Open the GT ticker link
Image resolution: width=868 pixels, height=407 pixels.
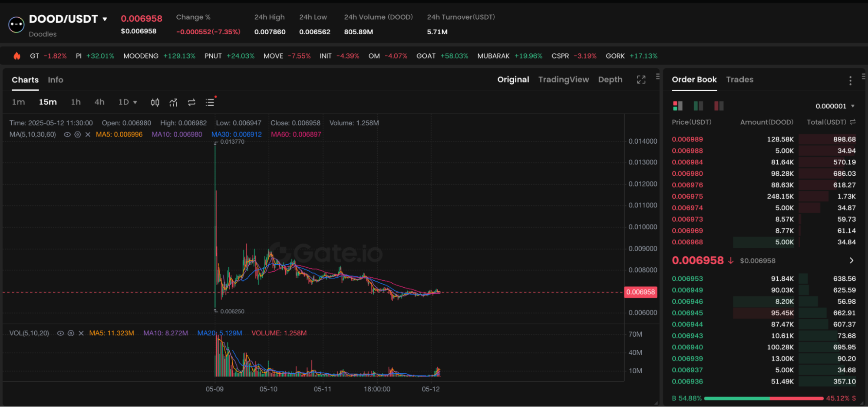tap(48, 56)
